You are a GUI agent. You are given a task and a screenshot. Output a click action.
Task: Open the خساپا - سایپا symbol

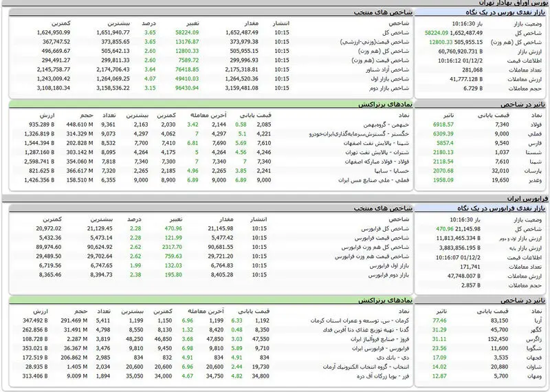392,171
